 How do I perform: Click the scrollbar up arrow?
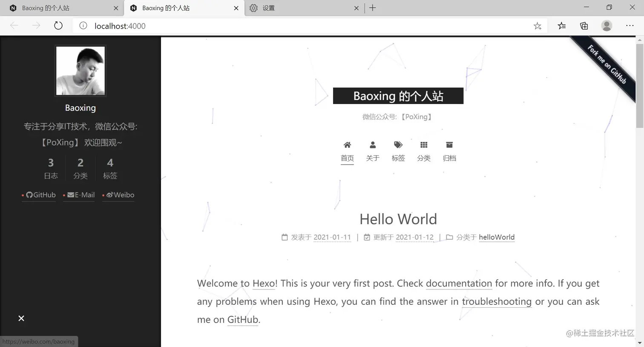640,40
